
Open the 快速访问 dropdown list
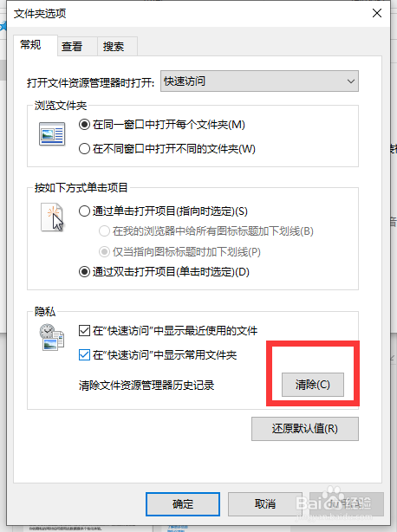259,81
